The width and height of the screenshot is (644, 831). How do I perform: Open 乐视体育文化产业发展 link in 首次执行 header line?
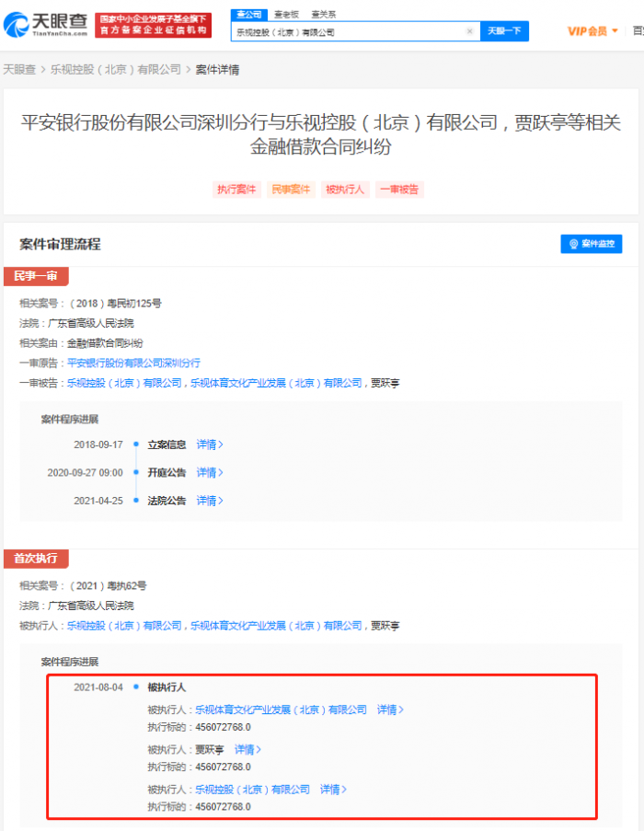coord(276,626)
